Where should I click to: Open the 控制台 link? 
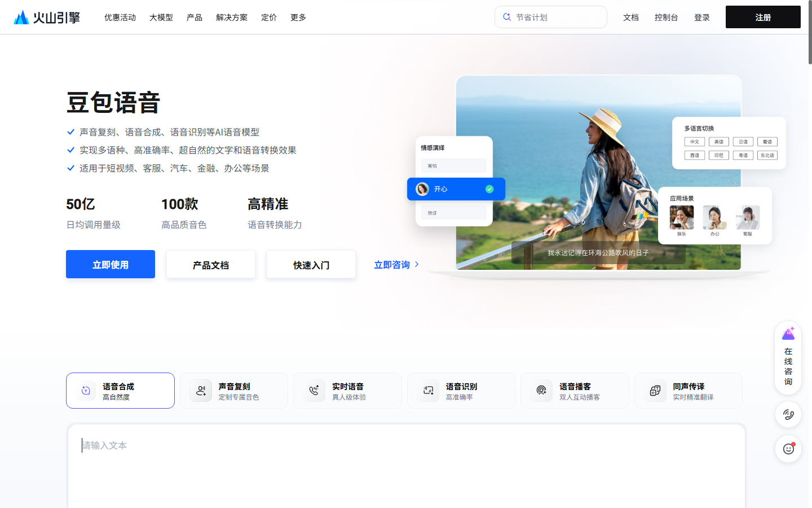[667, 17]
